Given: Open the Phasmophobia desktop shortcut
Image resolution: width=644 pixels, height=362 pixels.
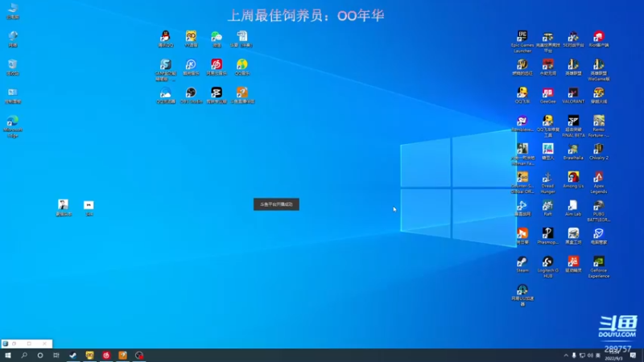Looking at the screenshot, I should (547, 236).
